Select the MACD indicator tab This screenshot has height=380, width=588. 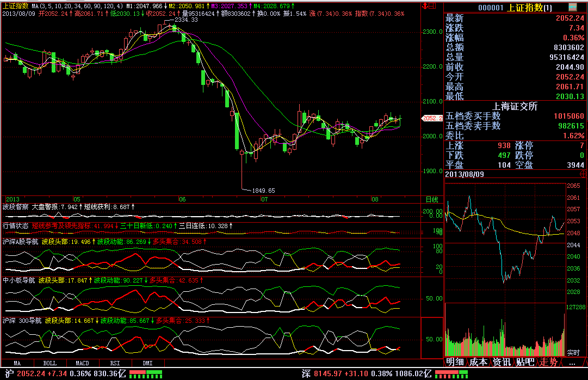point(83,363)
